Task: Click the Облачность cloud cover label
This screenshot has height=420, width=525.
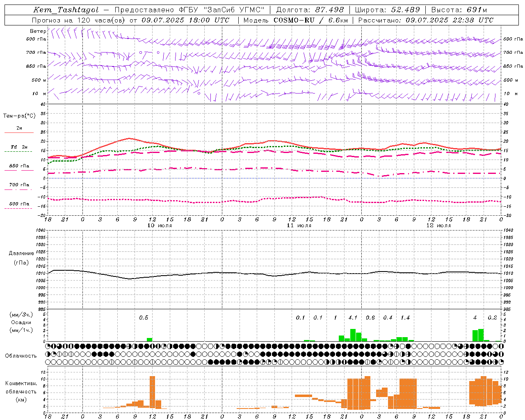Action: coord(21,356)
